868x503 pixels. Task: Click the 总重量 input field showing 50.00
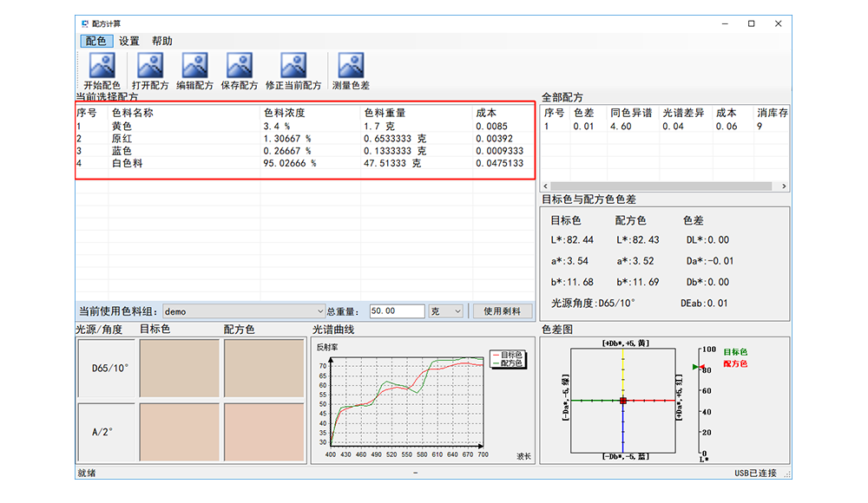click(x=397, y=311)
